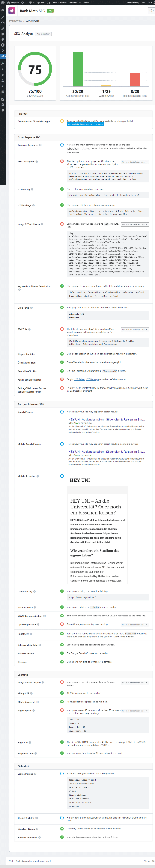155x868 pixels.
Task: Click the active Rank Math chart icon in sidebar
Action: click(3, 56)
